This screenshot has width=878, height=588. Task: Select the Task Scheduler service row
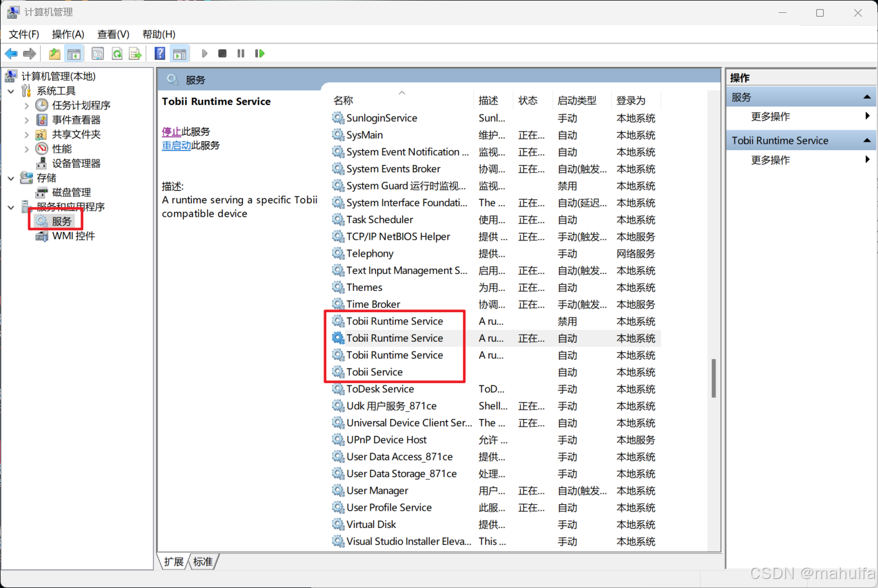495,219
